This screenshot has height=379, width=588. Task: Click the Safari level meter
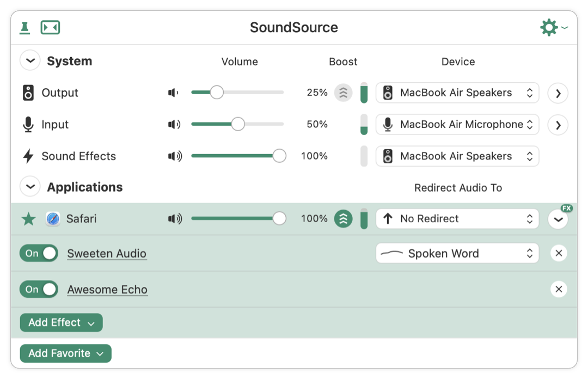pos(364,219)
